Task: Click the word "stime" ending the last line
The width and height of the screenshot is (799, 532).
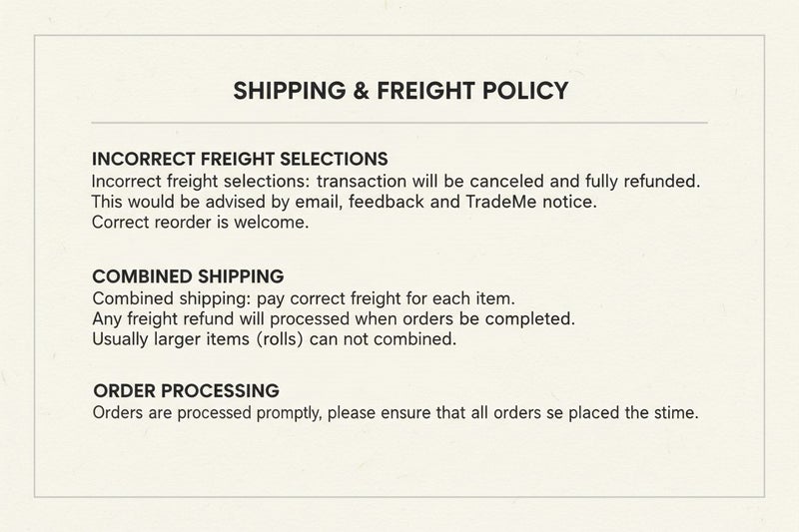Action: 674,412
